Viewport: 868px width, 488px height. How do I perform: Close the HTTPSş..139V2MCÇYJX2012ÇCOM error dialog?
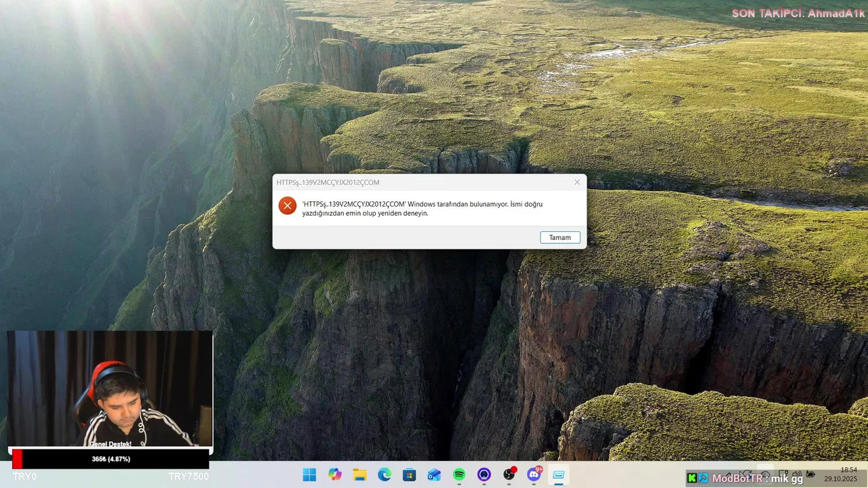pyautogui.click(x=577, y=182)
